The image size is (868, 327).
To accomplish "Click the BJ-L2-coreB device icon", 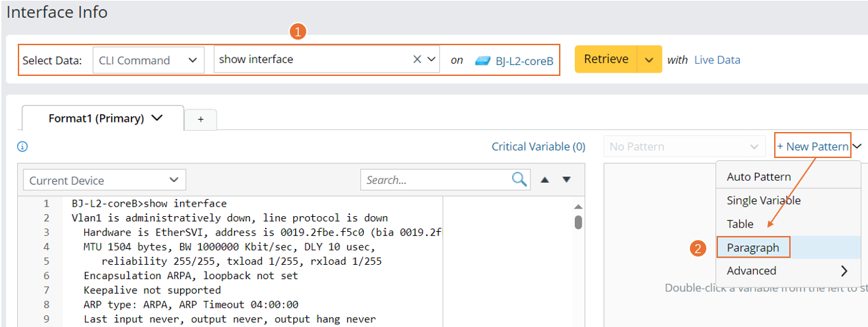I will click(483, 60).
